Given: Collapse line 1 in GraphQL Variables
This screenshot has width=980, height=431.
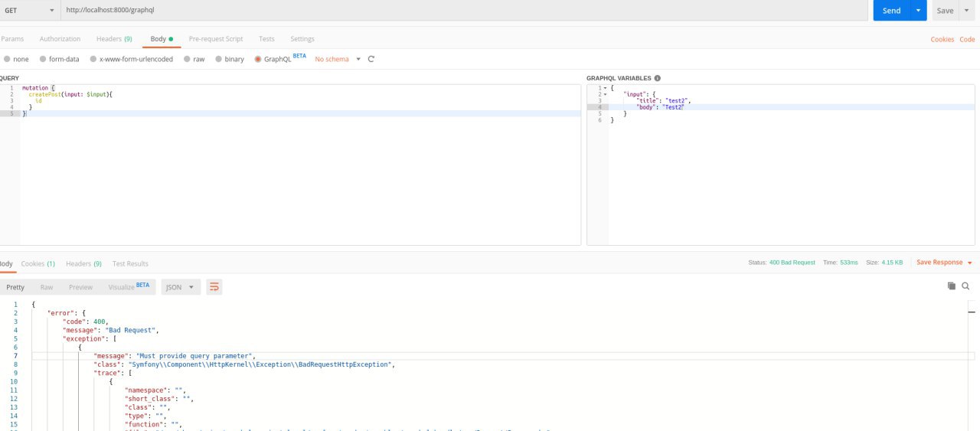Looking at the screenshot, I should (606, 88).
